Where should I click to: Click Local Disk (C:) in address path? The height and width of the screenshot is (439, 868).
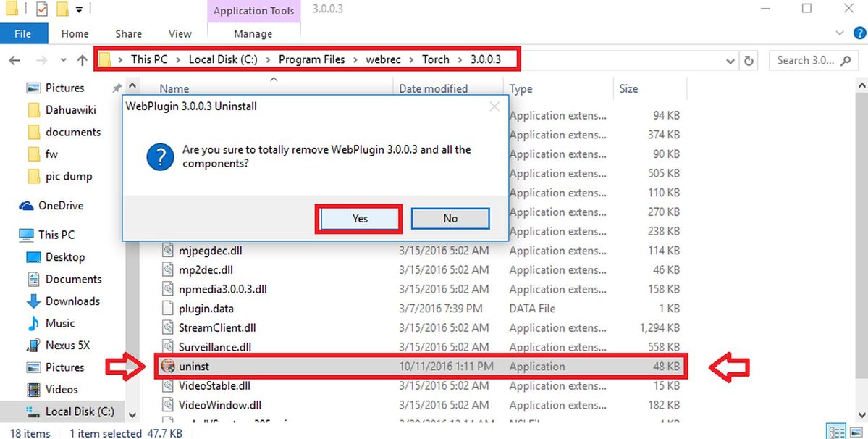(223, 59)
